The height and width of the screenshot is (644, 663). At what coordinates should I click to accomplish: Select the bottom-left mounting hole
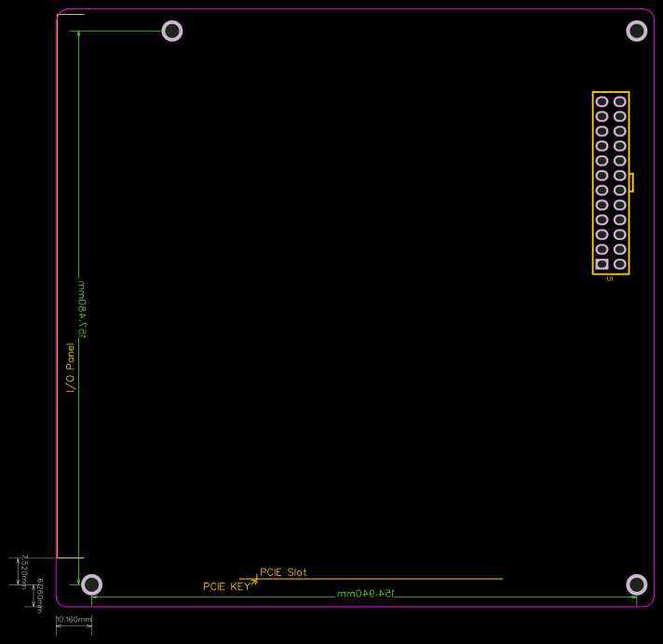click(x=91, y=584)
